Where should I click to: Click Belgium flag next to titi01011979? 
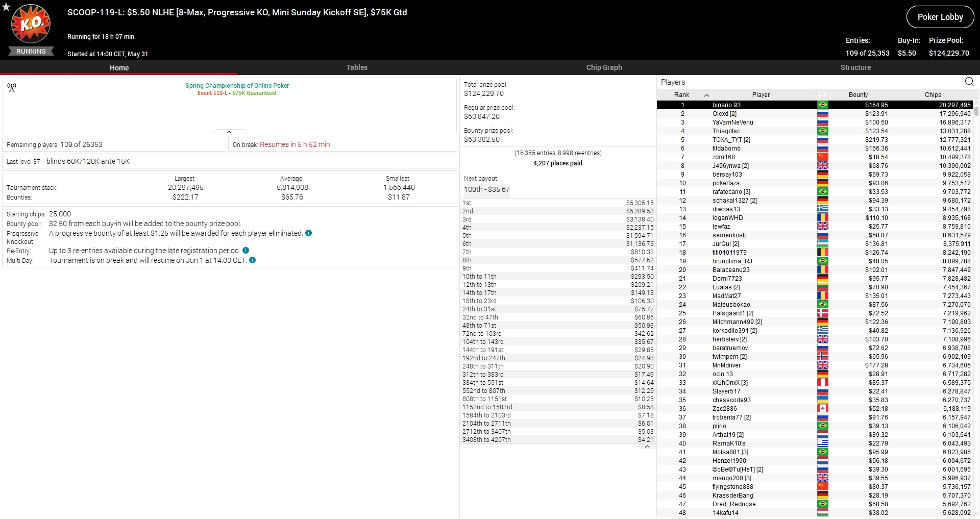click(822, 253)
